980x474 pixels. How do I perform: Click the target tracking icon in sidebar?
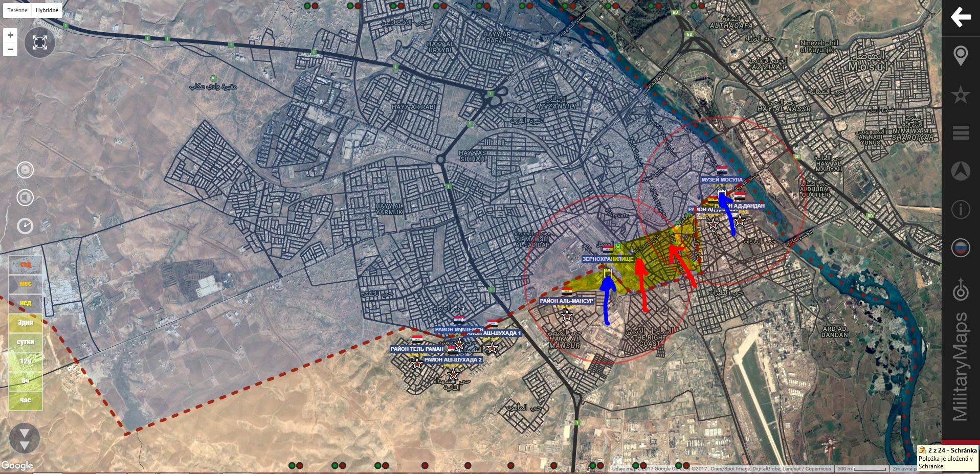961,290
